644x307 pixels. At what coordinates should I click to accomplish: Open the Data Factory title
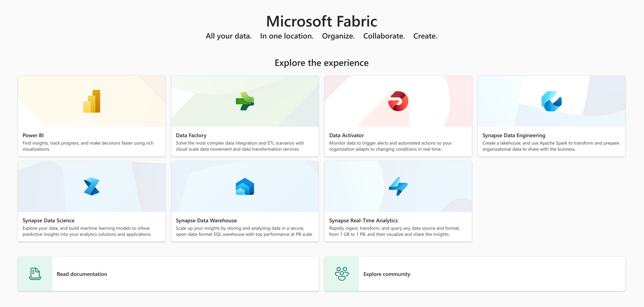(x=191, y=135)
